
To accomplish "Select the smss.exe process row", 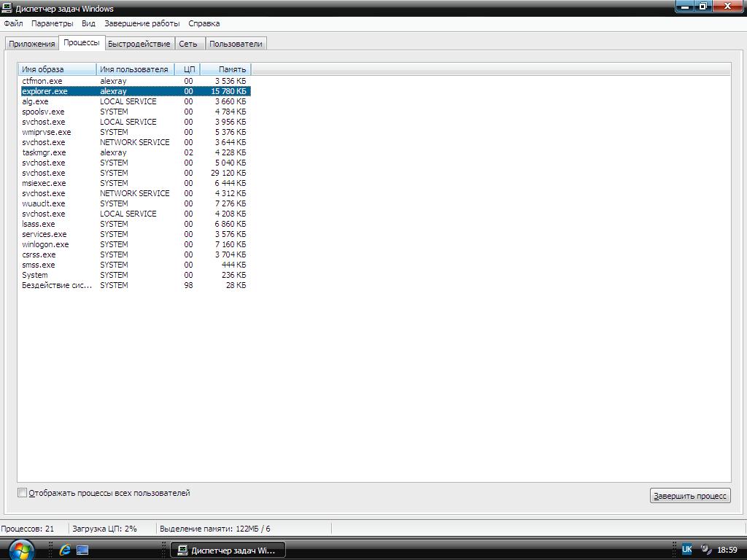I will pos(135,265).
